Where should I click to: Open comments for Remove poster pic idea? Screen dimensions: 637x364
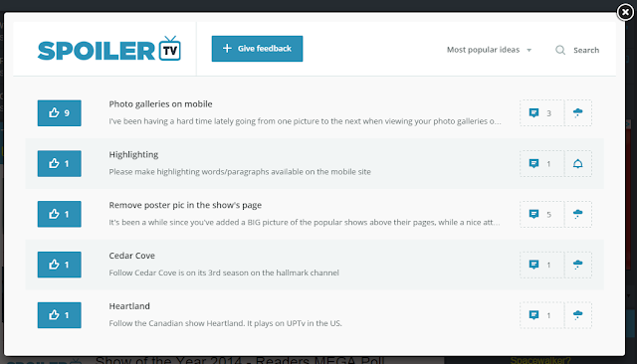tap(541, 214)
